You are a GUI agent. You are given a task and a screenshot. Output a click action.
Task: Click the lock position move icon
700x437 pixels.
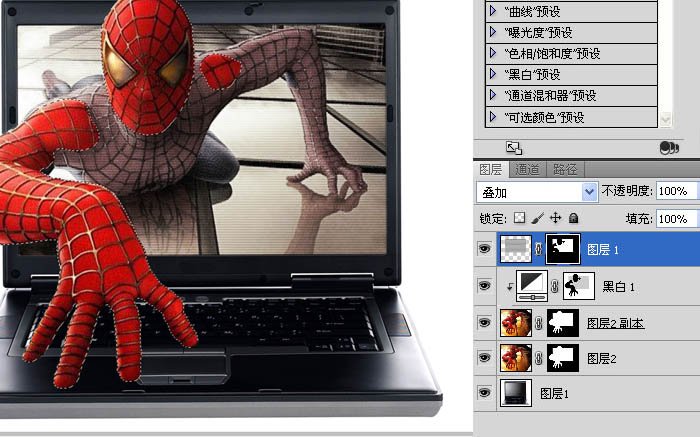[x=555, y=218]
